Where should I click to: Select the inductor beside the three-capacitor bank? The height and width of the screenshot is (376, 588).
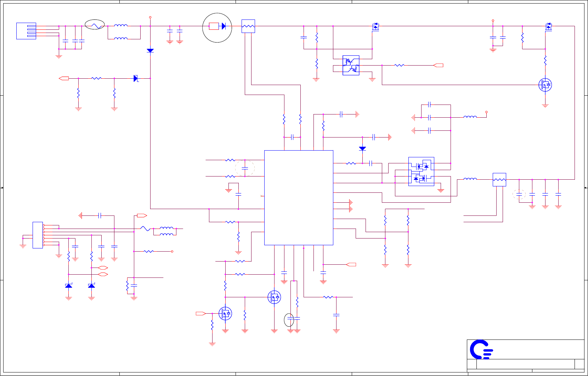point(470,117)
